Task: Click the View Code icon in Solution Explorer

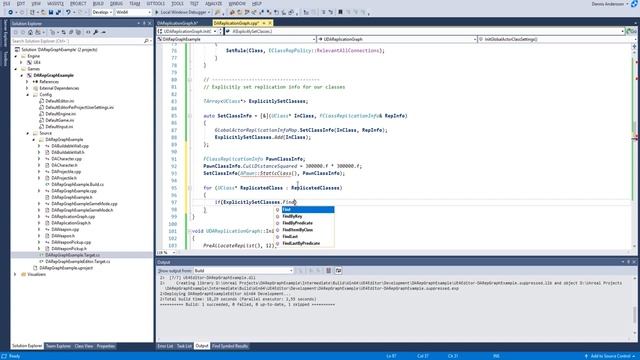Action: [88, 32]
